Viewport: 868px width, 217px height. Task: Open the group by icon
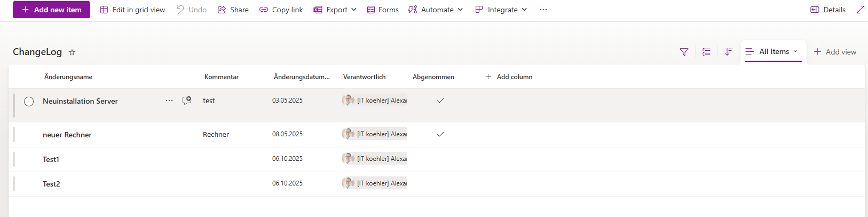[x=706, y=52]
